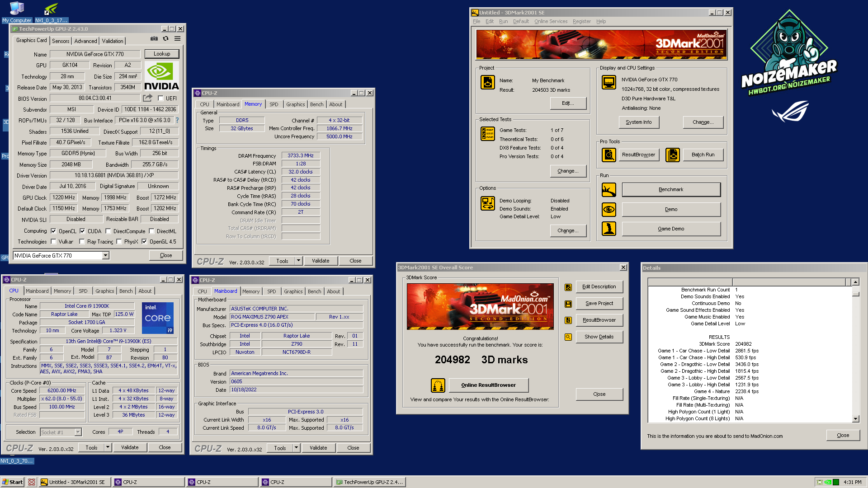The height and width of the screenshot is (488, 868).
Task: Toggle the Vulkan checkbox
Action: [53, 242]
